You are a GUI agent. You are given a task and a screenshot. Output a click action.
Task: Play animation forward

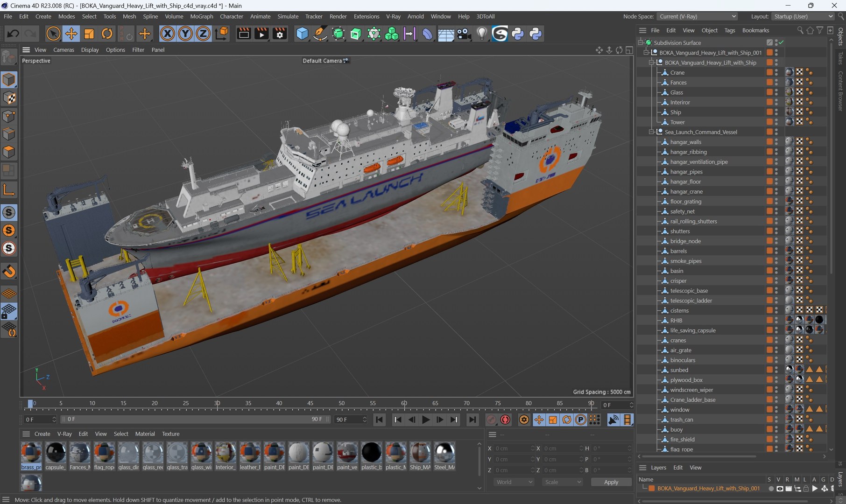coord(426,420)
